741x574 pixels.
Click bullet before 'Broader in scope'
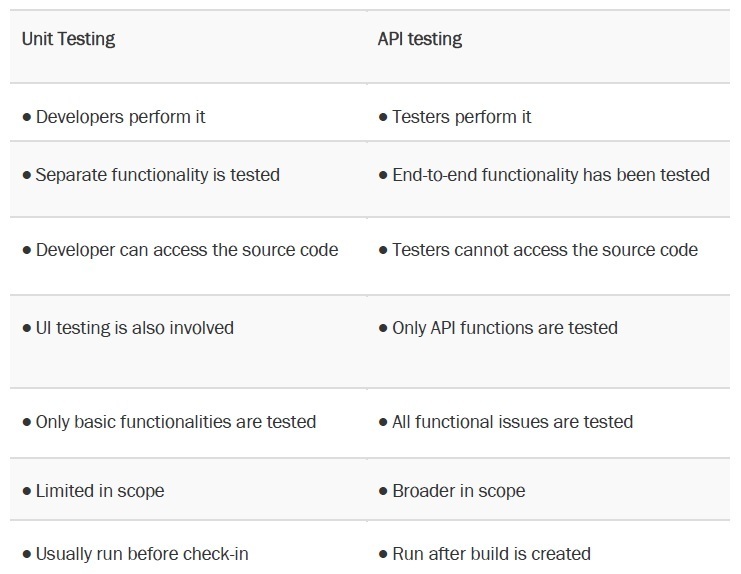pyautogui.click(x=383, y=491)
